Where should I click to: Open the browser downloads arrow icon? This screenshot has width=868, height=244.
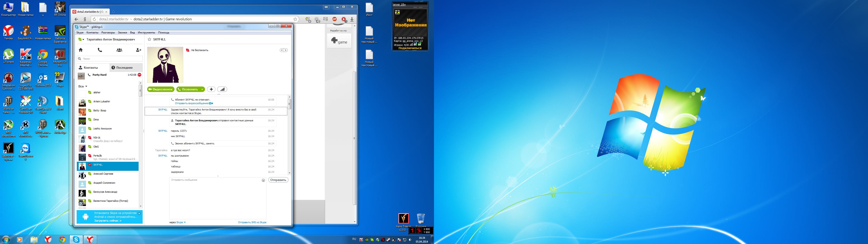point(352,19)
